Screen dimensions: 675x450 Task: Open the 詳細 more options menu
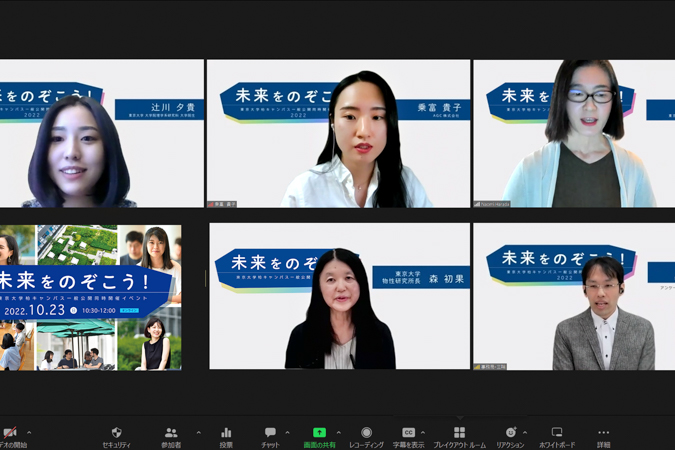tap(604, 438)
